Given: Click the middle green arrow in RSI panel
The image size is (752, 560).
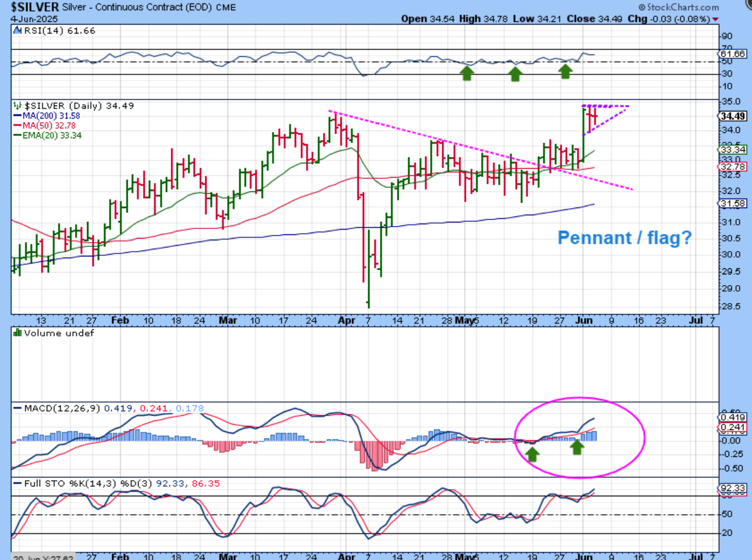Looking at the screenshot, I should click(515, 74).
